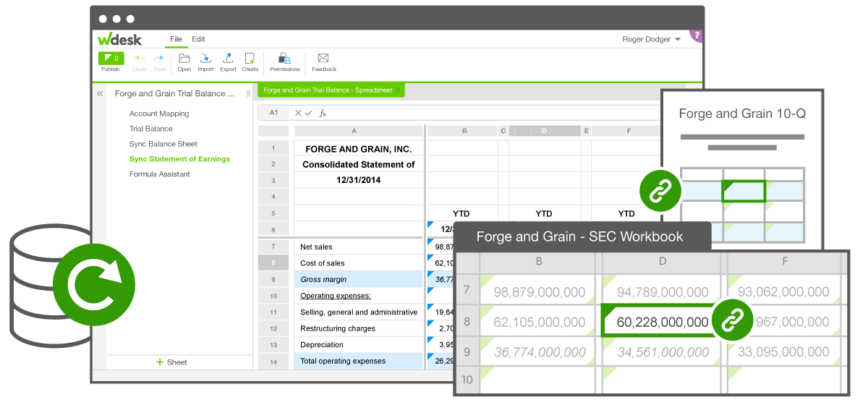Select column D header in spreadsheet
The width and height of the screenshot is (868, 405).
coord(544,131)
